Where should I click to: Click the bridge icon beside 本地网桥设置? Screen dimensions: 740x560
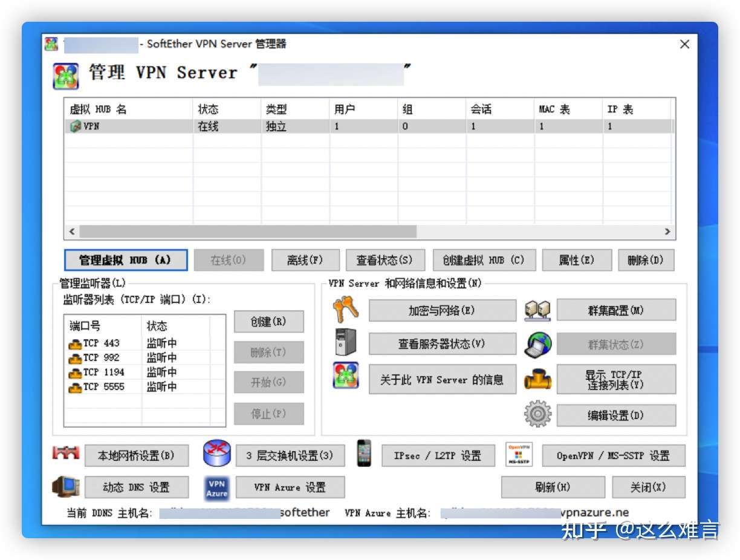pyautogui.click(x=66, y=452)
